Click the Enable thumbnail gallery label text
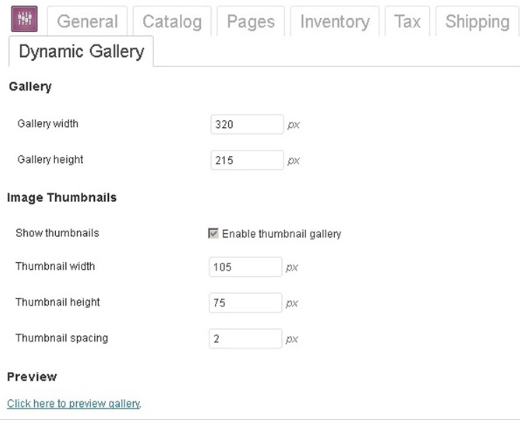The width and height of the screenshot is (520, 424). (282, 234)
